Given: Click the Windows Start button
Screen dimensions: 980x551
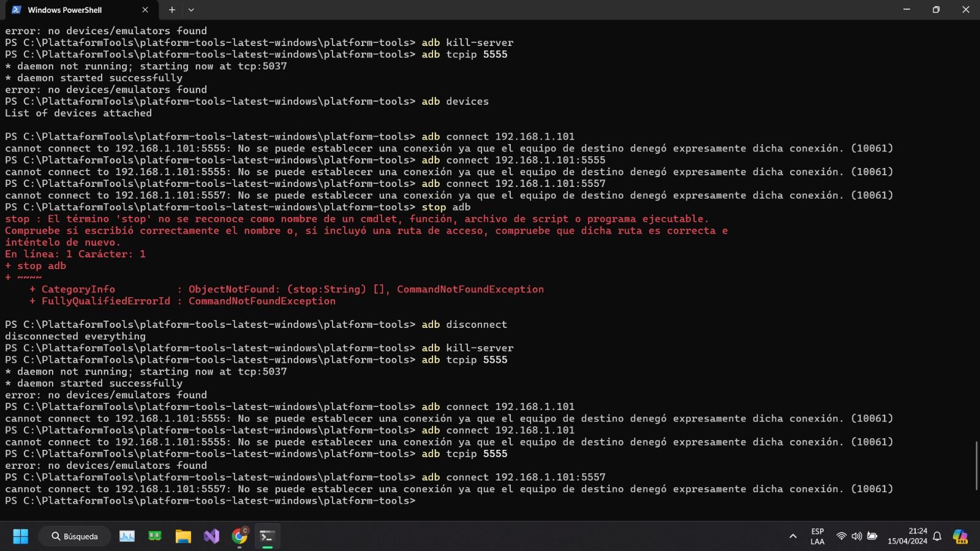Looking at the screenshot, I should [x=20, y=536].
